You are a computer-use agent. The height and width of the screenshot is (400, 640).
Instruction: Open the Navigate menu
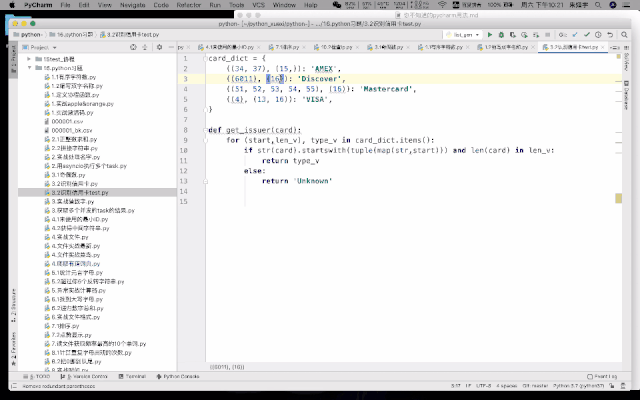click(133, 5)
